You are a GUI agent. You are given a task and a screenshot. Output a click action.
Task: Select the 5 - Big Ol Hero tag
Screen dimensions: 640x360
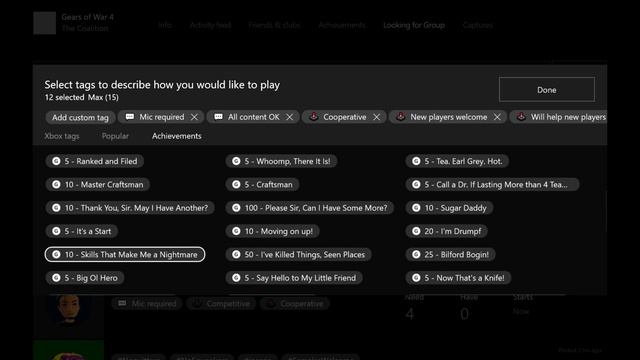point(84,278)
